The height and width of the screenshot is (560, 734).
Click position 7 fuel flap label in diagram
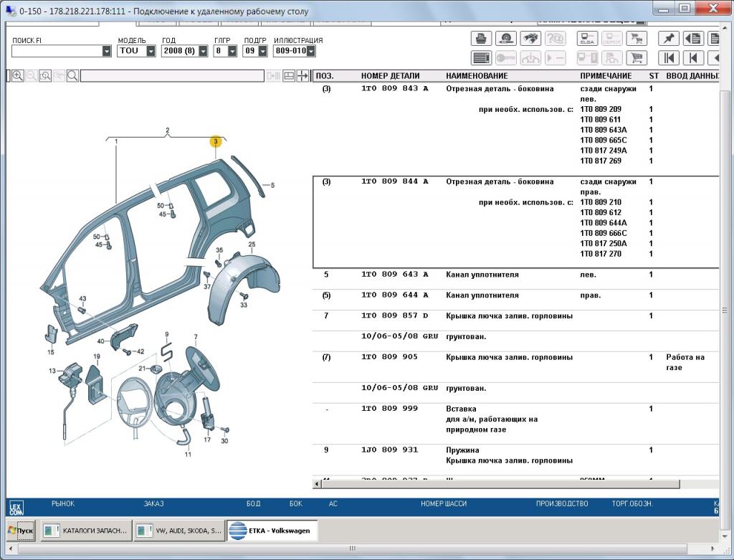point(195,337)
